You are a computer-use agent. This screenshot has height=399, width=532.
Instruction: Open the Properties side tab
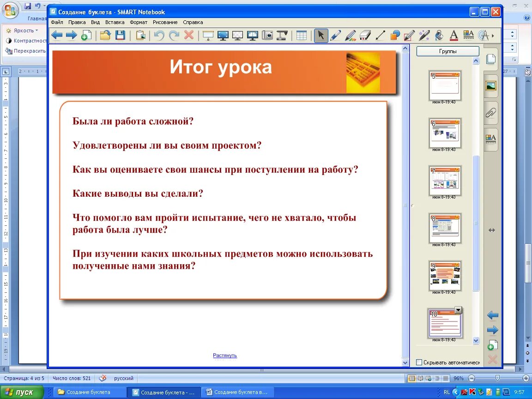pos(491,139)
